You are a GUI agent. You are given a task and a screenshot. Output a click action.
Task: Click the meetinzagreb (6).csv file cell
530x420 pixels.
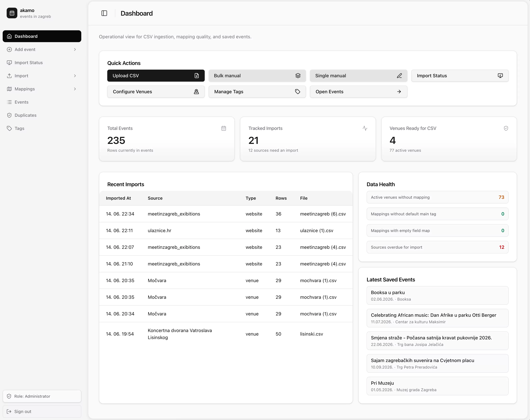323,214
